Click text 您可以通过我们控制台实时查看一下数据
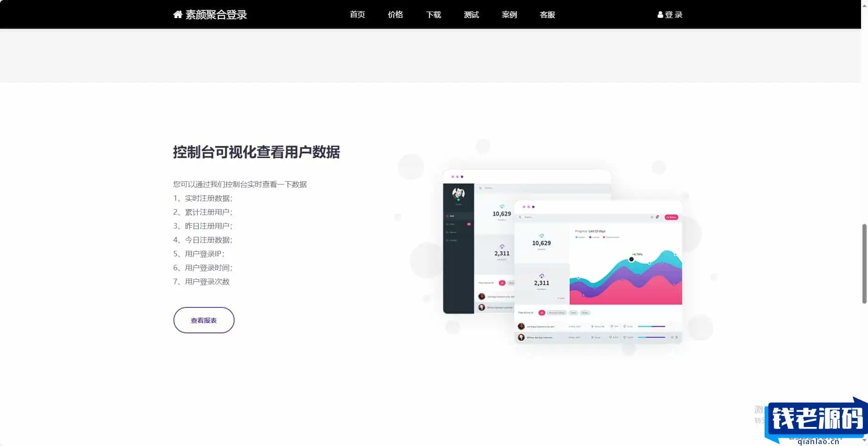This screenshot has width=868, height=446. pyautogui.click(x=240, y=184)
